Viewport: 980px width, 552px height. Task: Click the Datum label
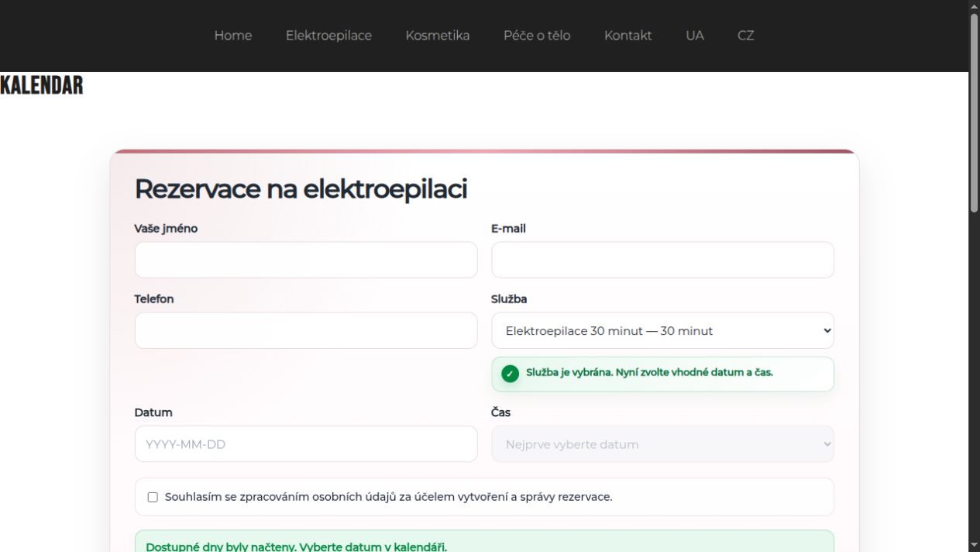[x=153, y=412]
